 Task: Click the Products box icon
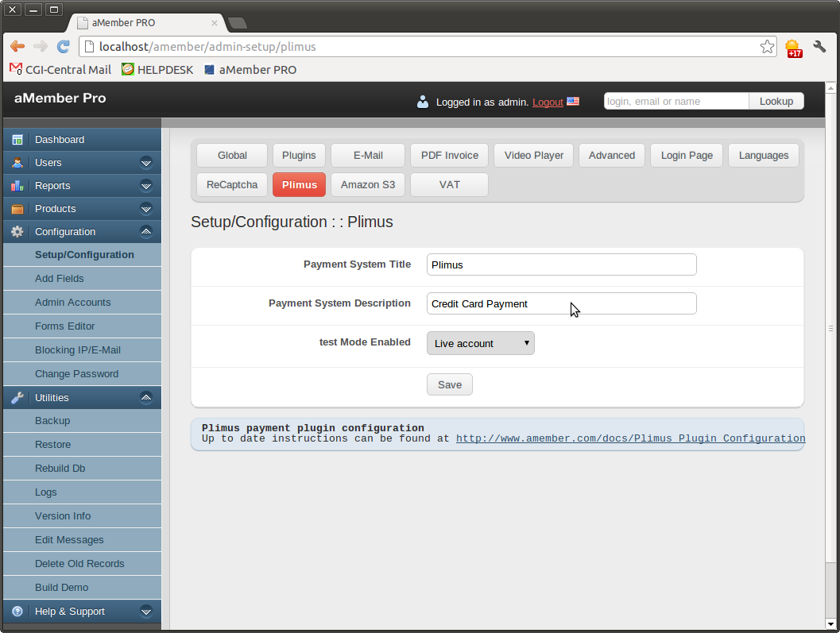coord(17,209)
